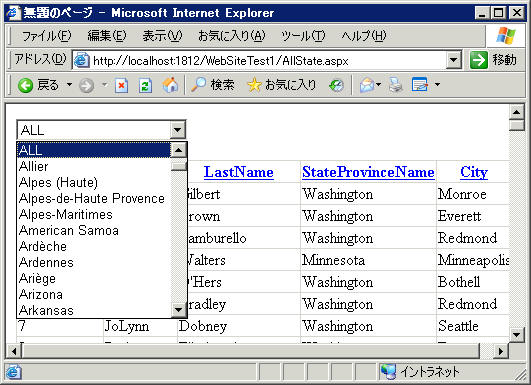The width and height of the screenshot is (531, 385).
Task: Open the ツール(T) menu
Action: tap(303, 36)
